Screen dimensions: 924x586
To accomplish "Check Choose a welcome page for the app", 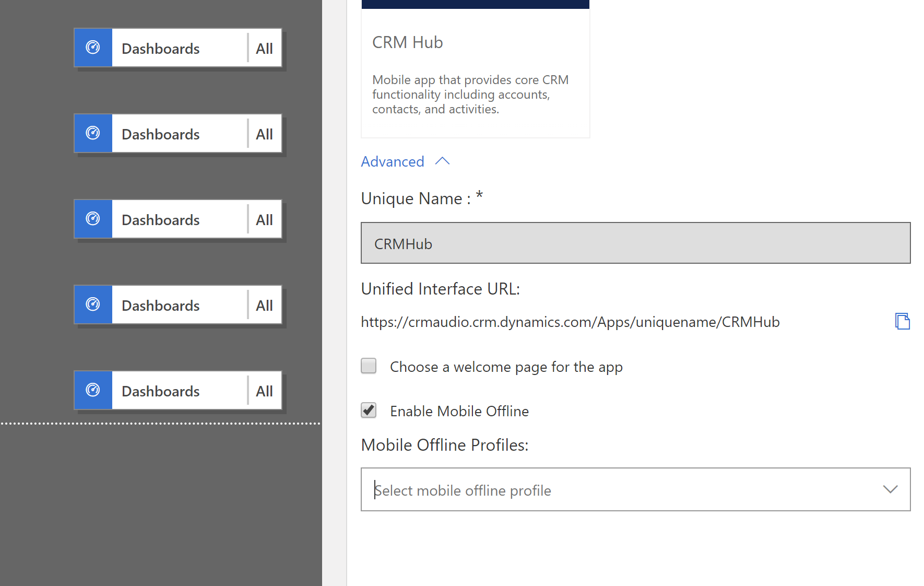I will coord(369,366).
